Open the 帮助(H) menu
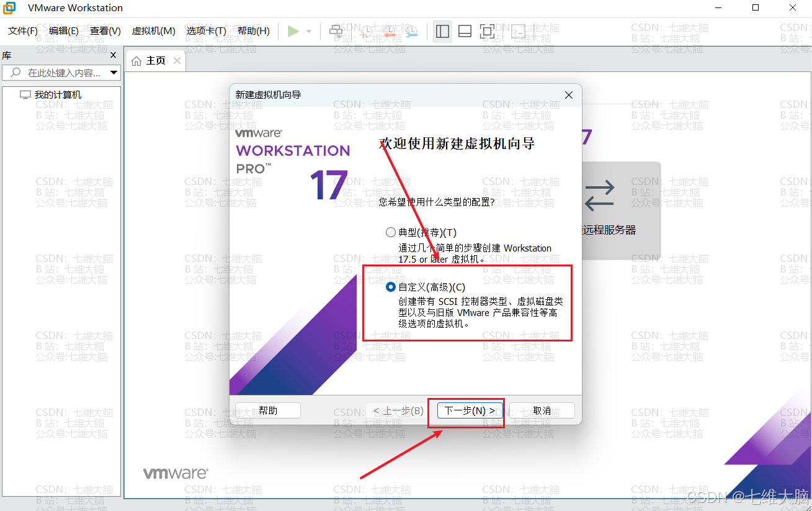This screenshot has width=812, height=511. (254, 31)
